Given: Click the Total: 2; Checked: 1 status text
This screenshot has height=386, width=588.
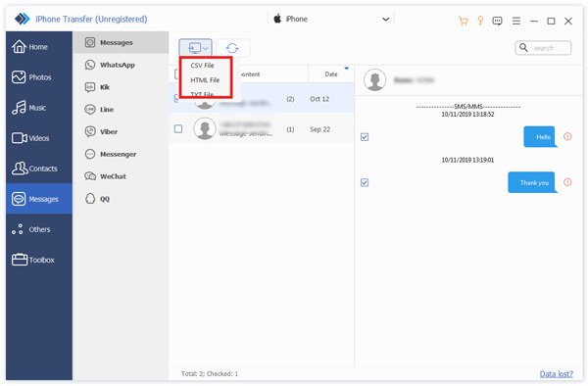Looking at the screenshot, I should [210, 373].
